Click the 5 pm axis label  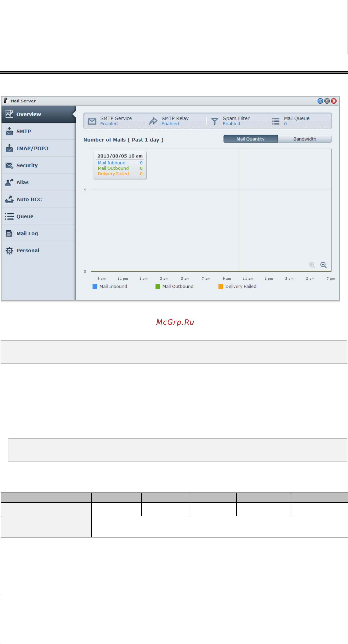tap(310, 278)
